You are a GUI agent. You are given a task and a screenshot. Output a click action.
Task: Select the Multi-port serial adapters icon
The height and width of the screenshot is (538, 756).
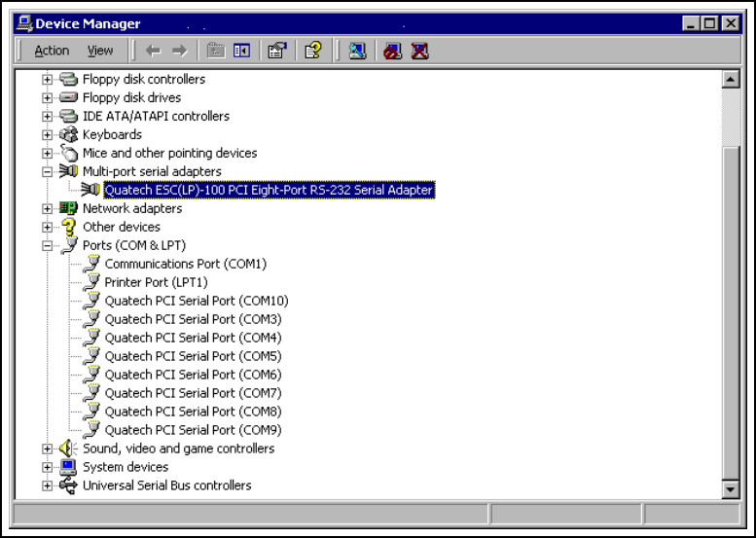point(68,171)
